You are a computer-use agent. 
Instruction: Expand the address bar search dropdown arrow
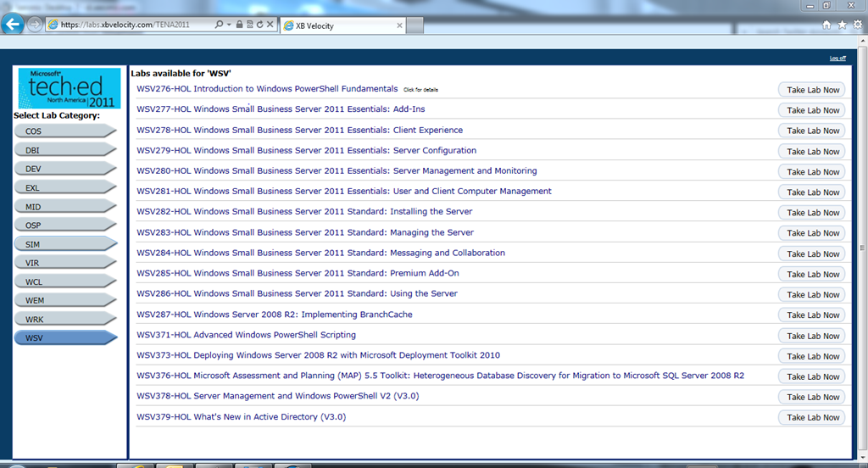tap(230, 25)
